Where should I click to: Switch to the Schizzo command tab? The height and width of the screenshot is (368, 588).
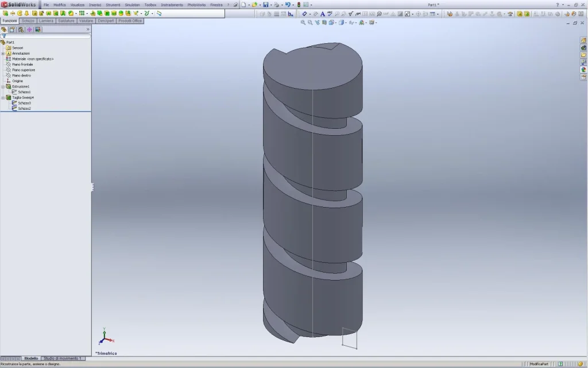[28, 21]
